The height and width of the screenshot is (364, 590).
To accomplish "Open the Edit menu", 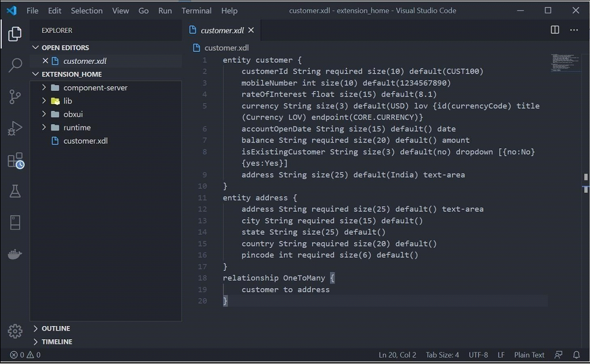I will pos(55,10).
